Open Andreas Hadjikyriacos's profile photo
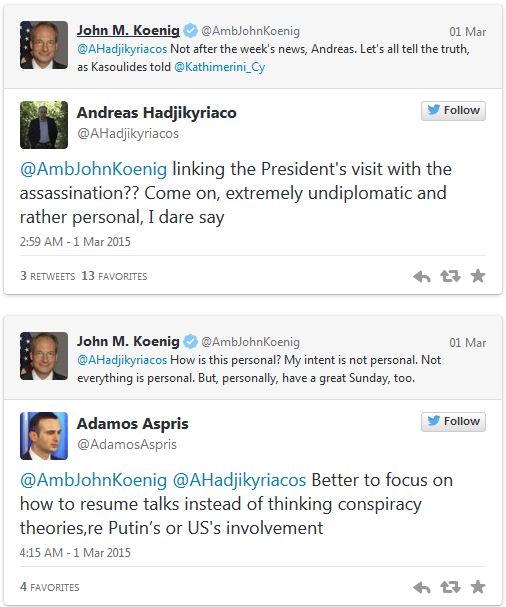 click(x=44, y=125)
